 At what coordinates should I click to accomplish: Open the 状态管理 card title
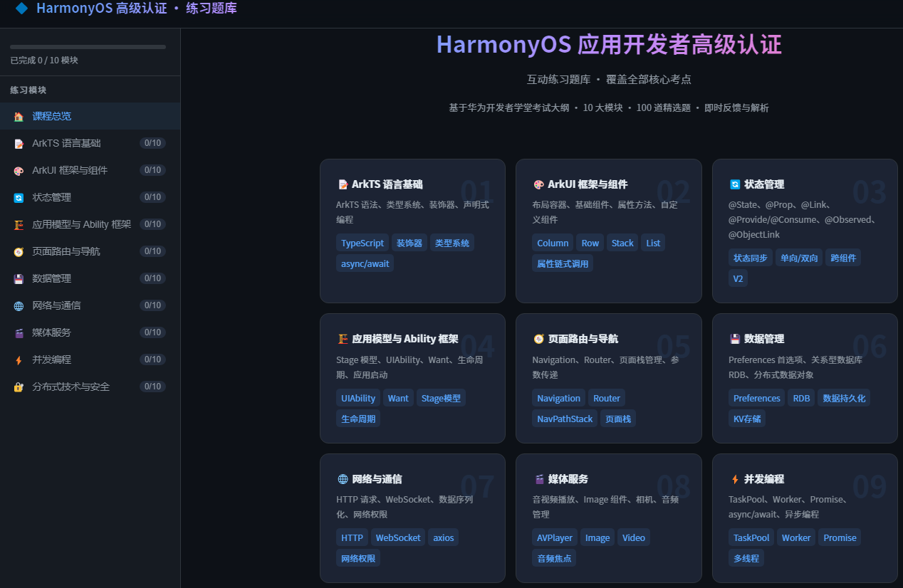pos(764,184)
